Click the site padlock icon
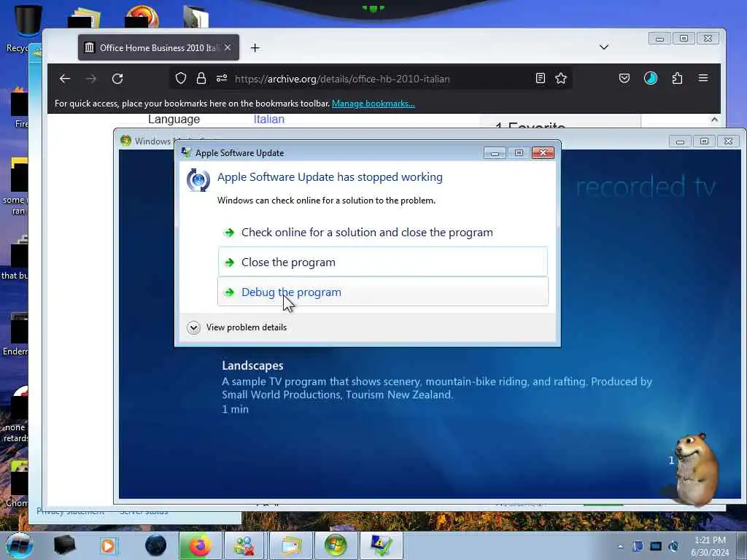The image size is (747, 560). coord(201,78)
